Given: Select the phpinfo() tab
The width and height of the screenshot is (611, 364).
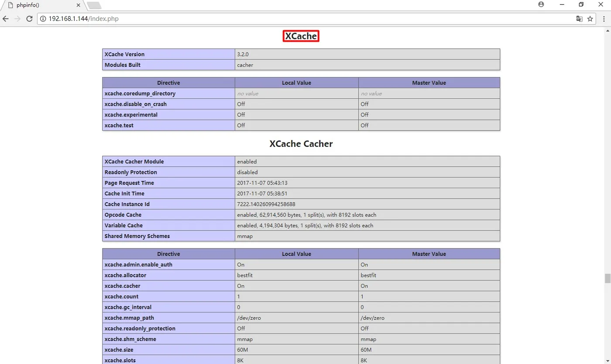Looking at the screenshot, I should pyautogui.click(x=43, y=5).
